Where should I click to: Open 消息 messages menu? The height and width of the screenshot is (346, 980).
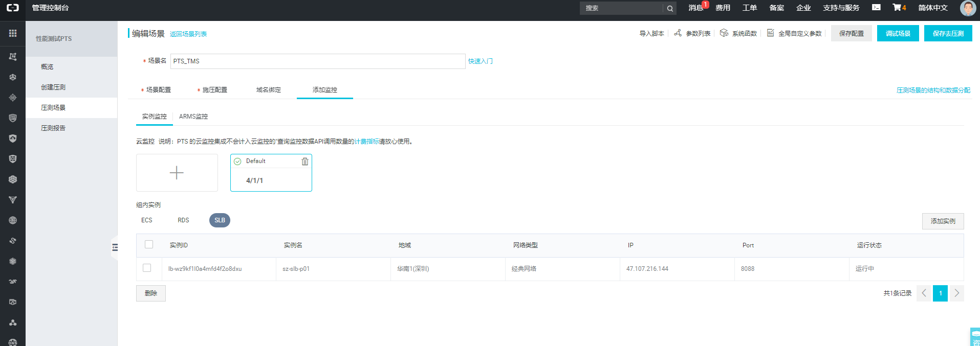[x=696, y=8]
